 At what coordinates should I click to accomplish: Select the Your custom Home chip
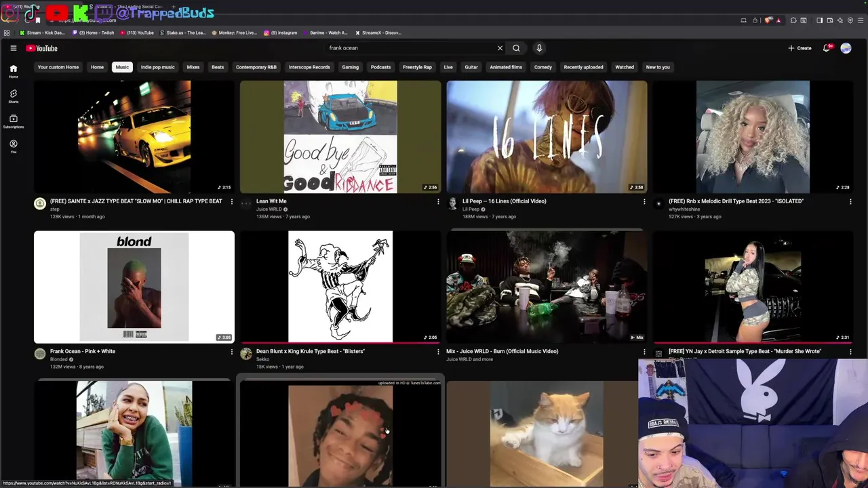tap(58, 67)
